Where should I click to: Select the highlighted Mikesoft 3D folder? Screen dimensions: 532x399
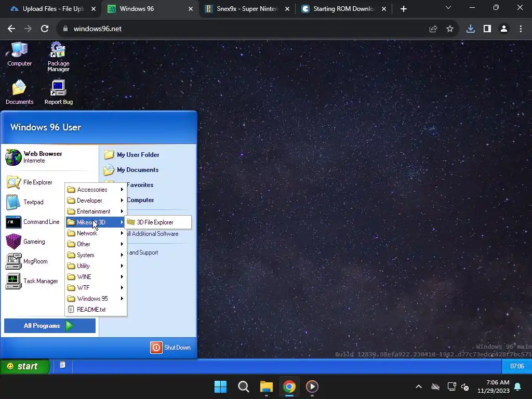tap(96, 222)
